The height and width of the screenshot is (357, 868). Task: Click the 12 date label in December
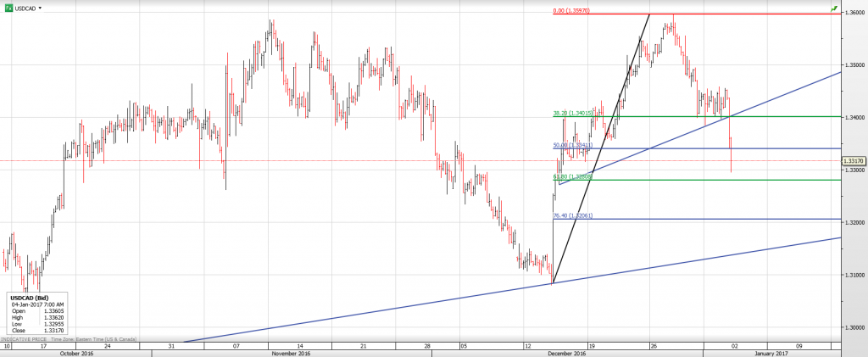pos(527,346)
